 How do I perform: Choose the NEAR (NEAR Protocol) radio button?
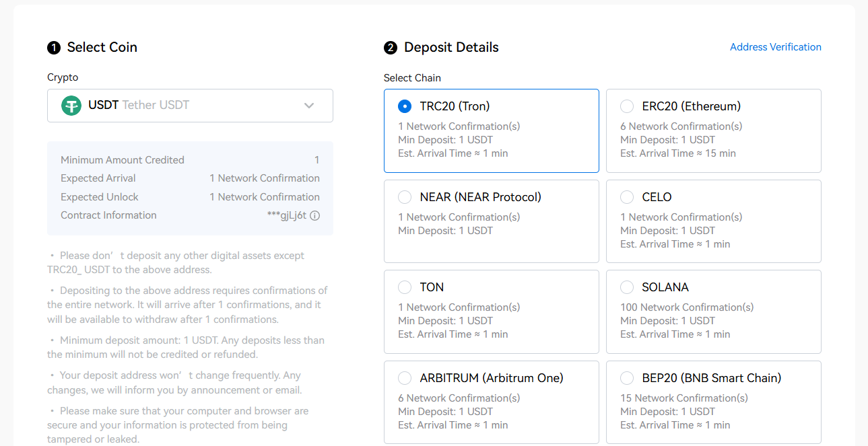coord(405,197)
